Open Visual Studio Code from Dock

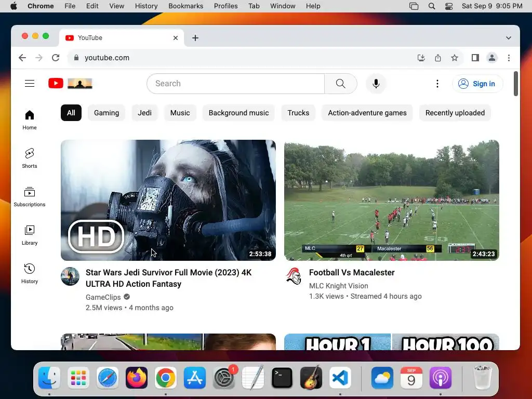340,378
